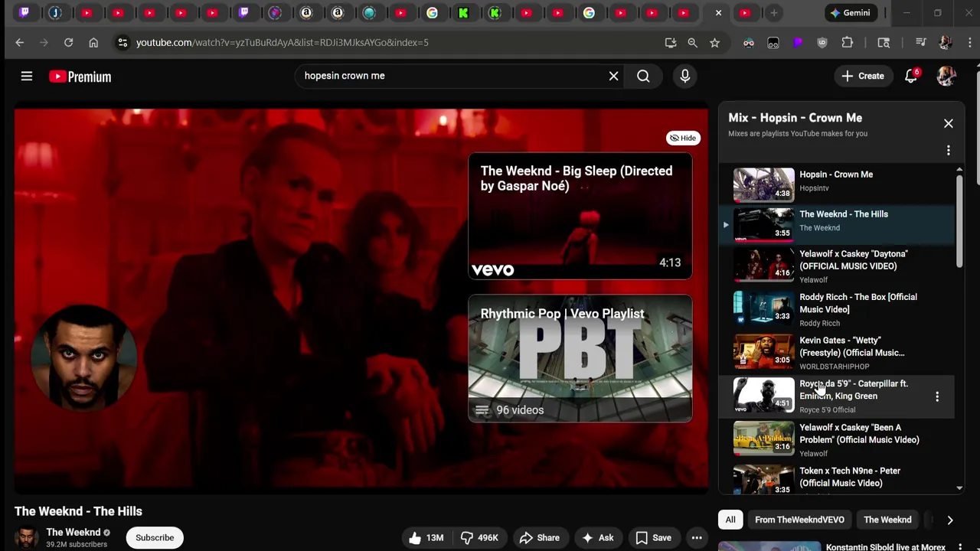Click The Weeknd round channel avatar on video
The height and width of the screenshot is (551, 980).
83,358
